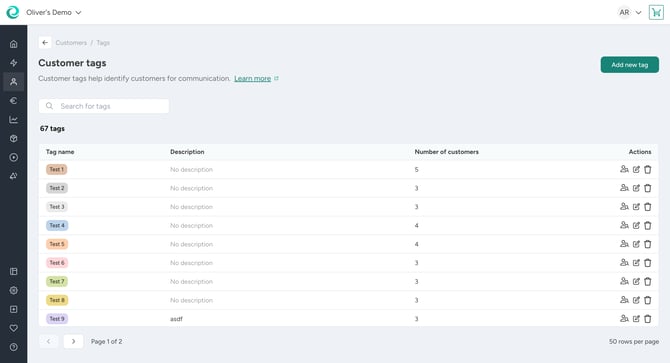This screenshot has width=670, height=363.
Task: Edit the Test 2 tag
Action: tap(636, 188)
